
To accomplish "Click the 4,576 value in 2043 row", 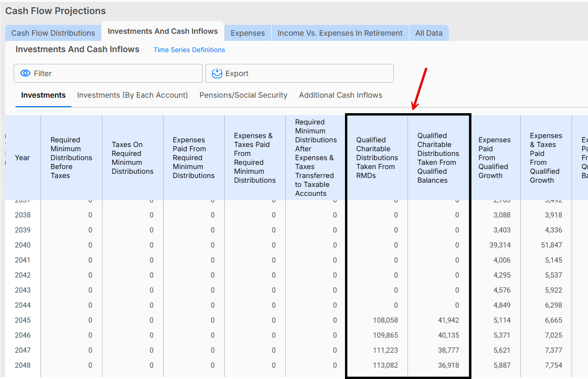I will (x=502, y=290).
